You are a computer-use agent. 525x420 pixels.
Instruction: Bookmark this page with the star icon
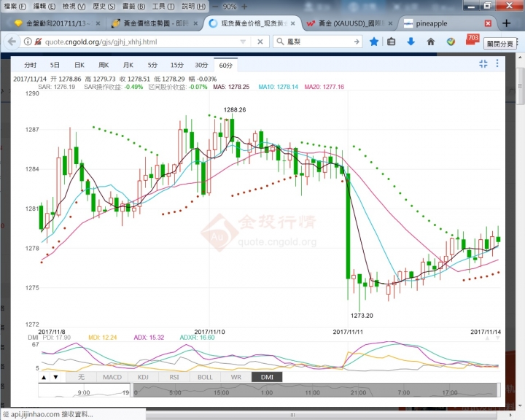[x=373, y=42]
